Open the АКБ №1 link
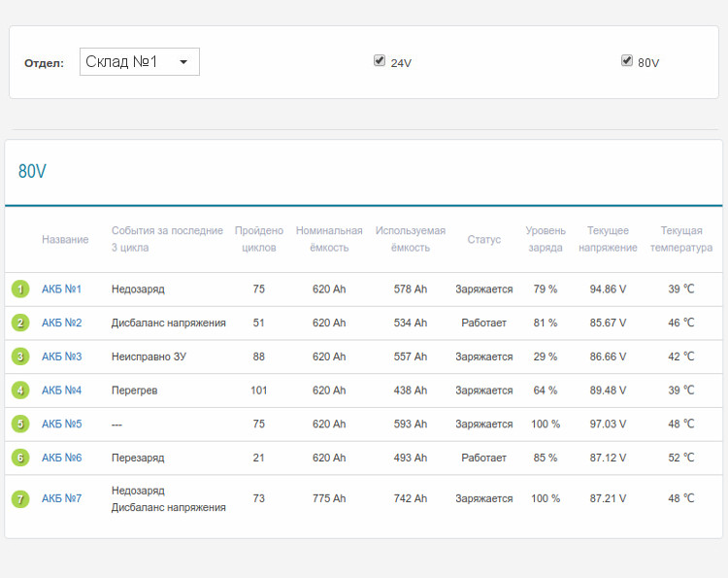 tap(61, 289)
